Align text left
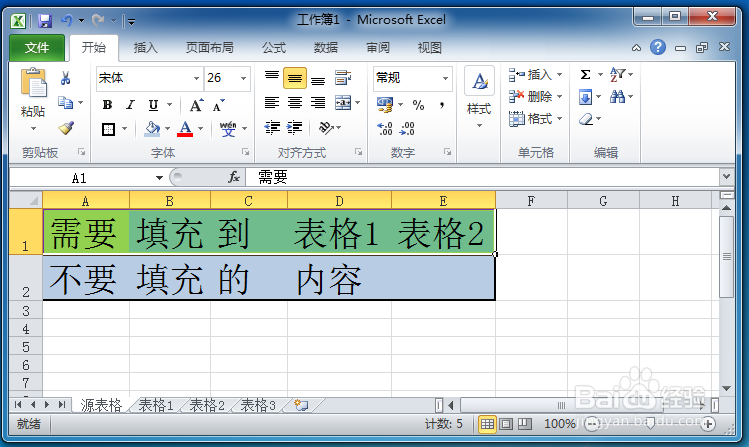 click(x=272, y=102)
